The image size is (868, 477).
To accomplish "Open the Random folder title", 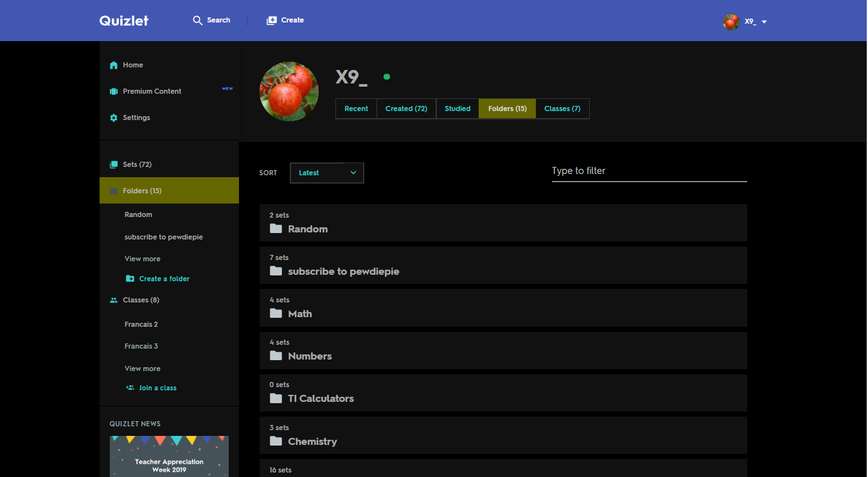I will pyautogui.click(x=308, y=229).
